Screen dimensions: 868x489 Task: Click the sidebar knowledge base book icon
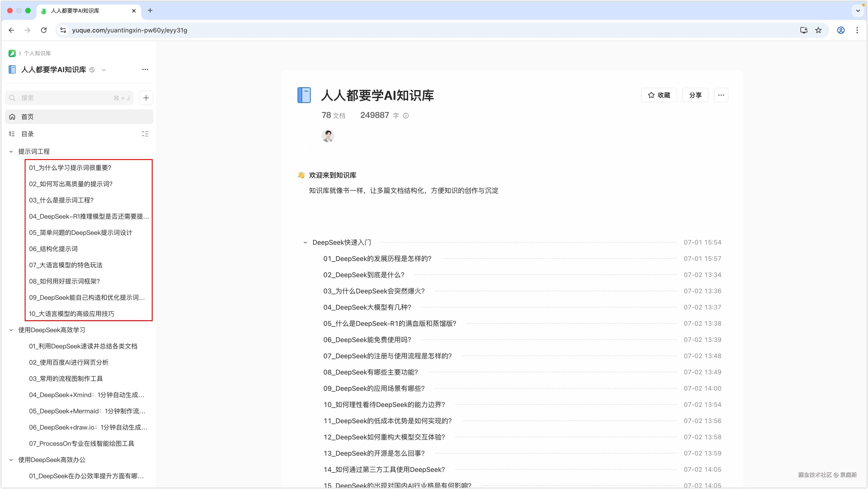pyautogui.click(x=12, y=69)
